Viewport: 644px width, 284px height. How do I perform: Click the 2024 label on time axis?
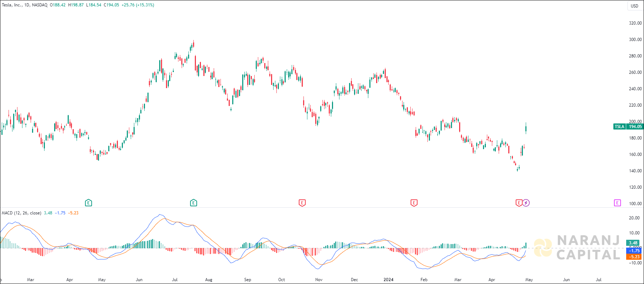click(388, 280)
